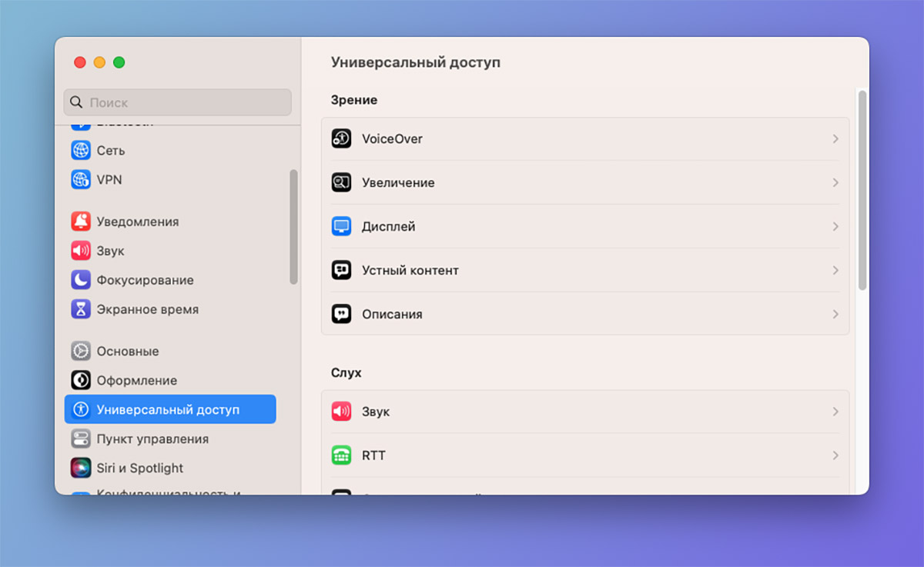
Task: Open Siri и Spotlight label
Action: 140,468
